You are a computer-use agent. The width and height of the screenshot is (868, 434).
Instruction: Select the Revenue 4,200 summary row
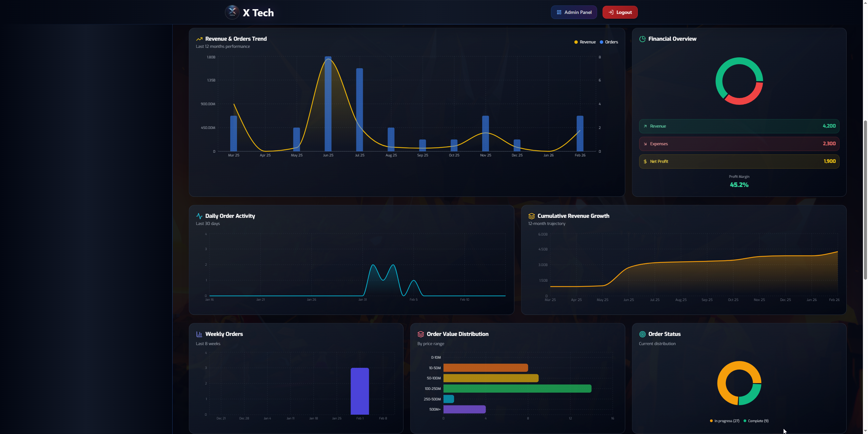[x=739, y=126]
